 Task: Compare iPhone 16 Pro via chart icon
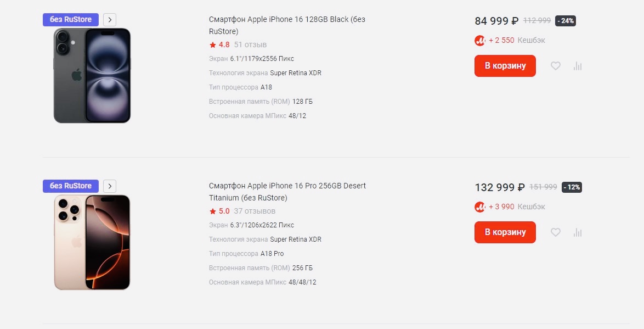point(577,232)
